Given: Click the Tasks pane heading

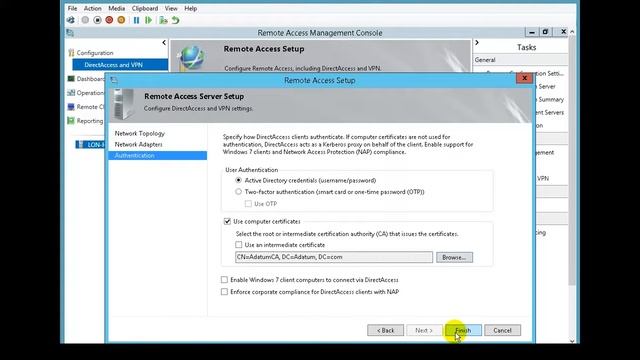Looking at the screenshot, I should coord(527,47).
